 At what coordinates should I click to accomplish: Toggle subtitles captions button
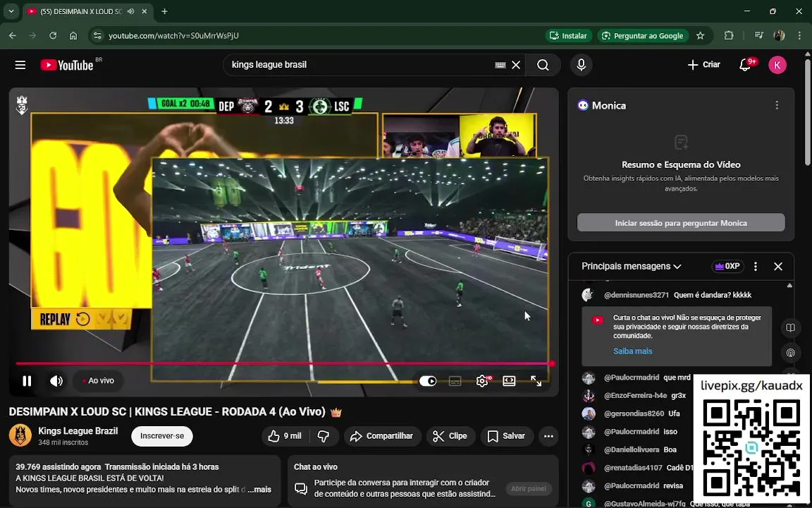(x=455, y=381)
